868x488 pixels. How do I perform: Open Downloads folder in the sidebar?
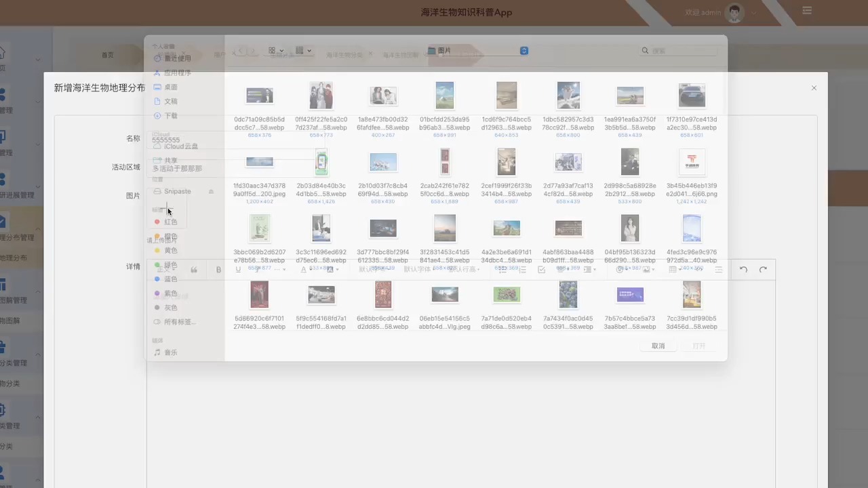[170, 116]
